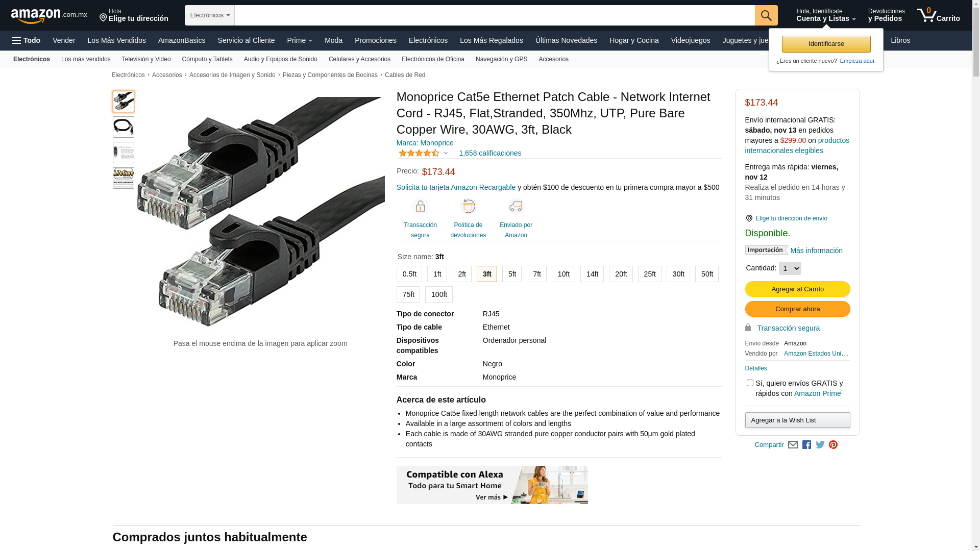Open Celulares y Accesorios subcategory tab
Image resolution: width=980 pixels, height=551 pixels.
tap(359, 59)
